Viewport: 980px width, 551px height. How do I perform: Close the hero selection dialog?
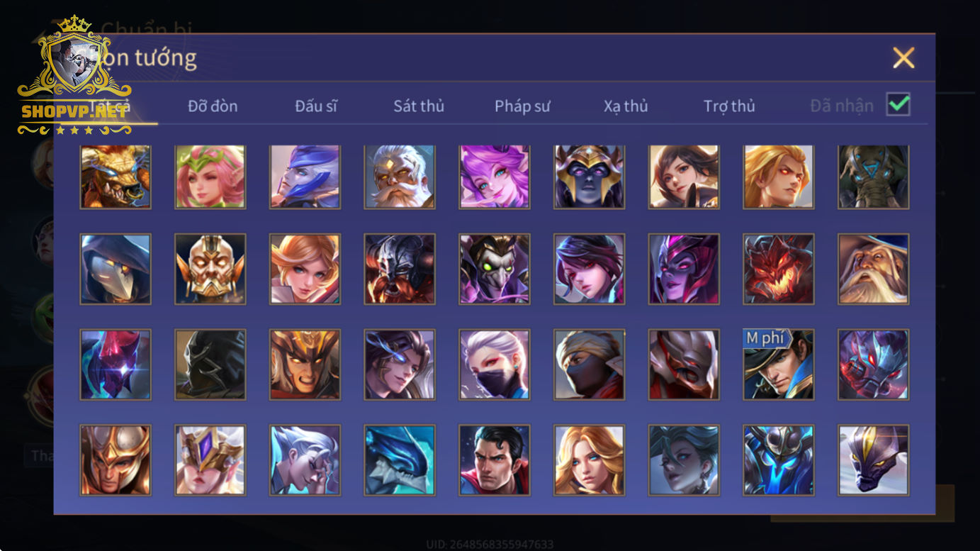click(903, 57)
